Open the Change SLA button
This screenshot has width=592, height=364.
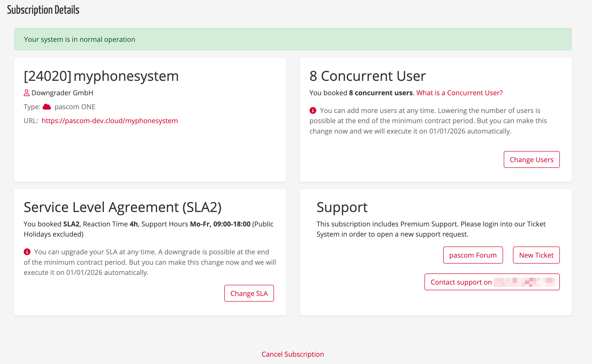pyautogui.click(x=249, y=293)
